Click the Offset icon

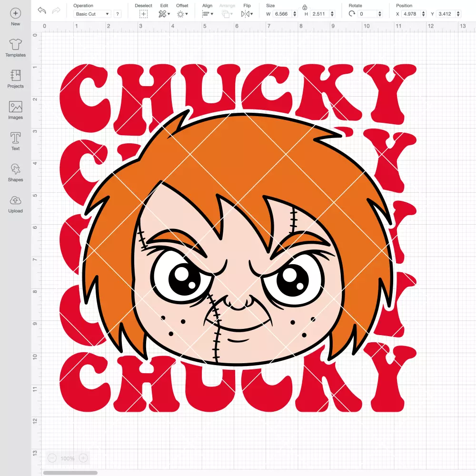coord(180,14)
